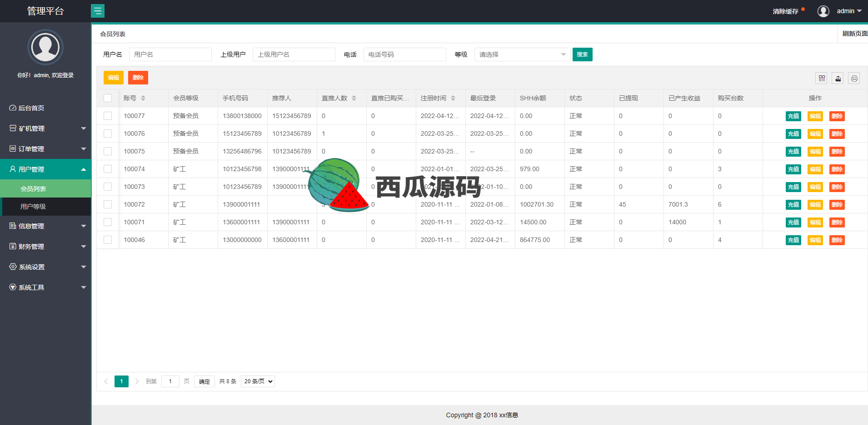The width and height of the screenshot is (868, 425).
Task: Sort the 账号 column
Action: coord(143,98)
